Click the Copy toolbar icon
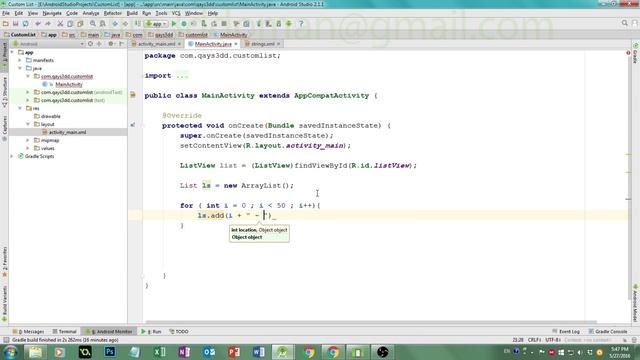The height and width of the screenshot is (360, 640). click(70, 24)
